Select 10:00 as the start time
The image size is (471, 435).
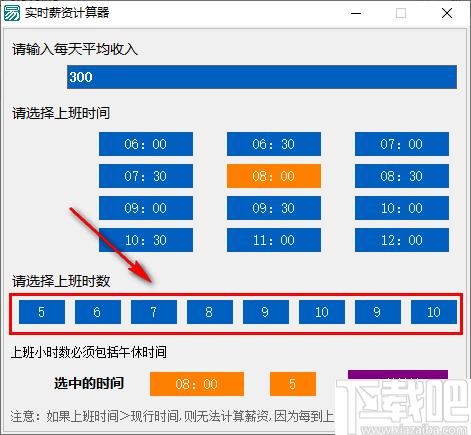pyautogui.click(x=402, y=208)
